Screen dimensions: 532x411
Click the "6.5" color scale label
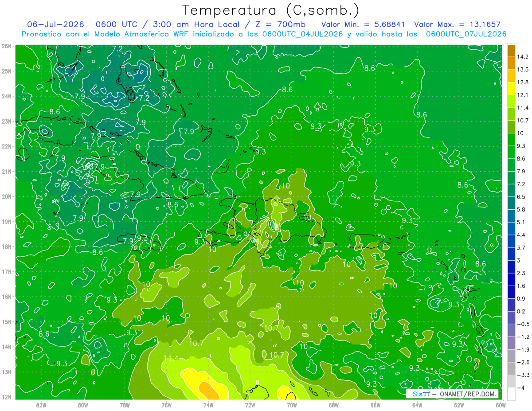click(x=521, y=197)
